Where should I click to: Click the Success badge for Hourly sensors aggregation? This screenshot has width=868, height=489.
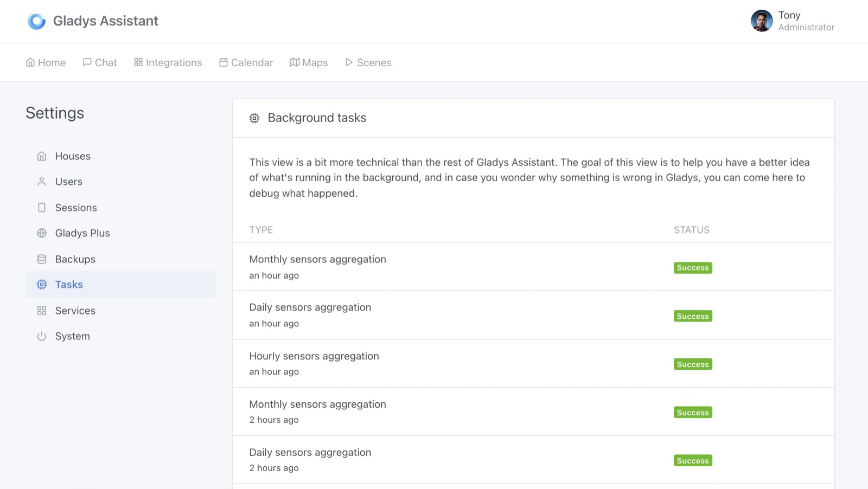pyautogui.click(x=692, y=364)
